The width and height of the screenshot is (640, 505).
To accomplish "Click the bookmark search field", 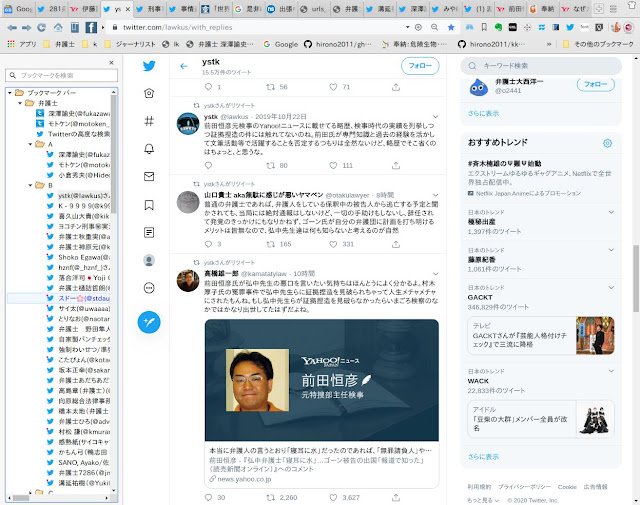I will click(62, 75).
